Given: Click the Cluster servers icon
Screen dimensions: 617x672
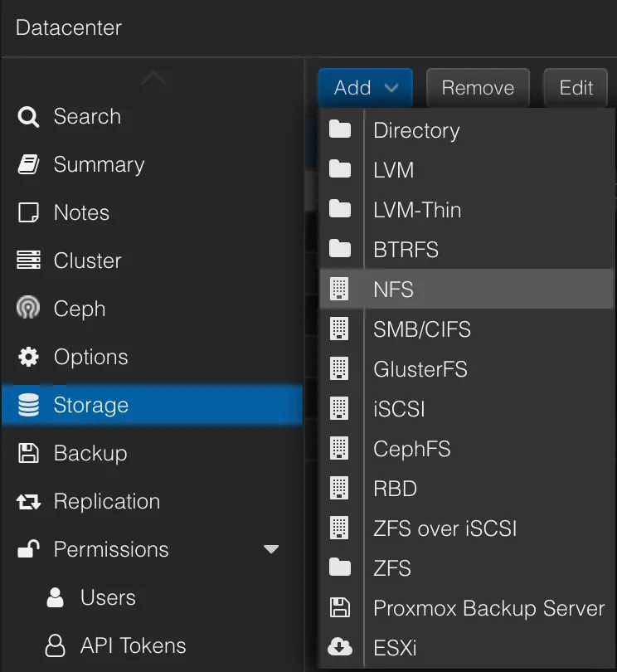Looking at the screenshot, I should coord(27,261).
